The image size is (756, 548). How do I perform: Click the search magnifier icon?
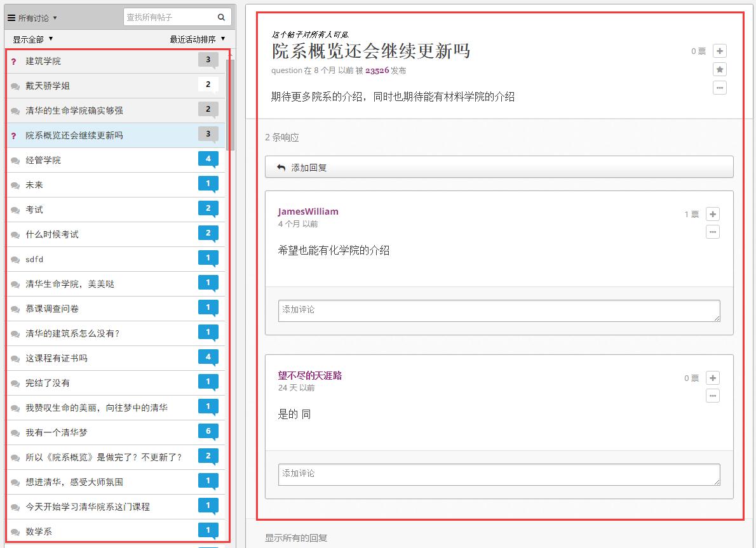pyautogui.click(x=221, y=17)
